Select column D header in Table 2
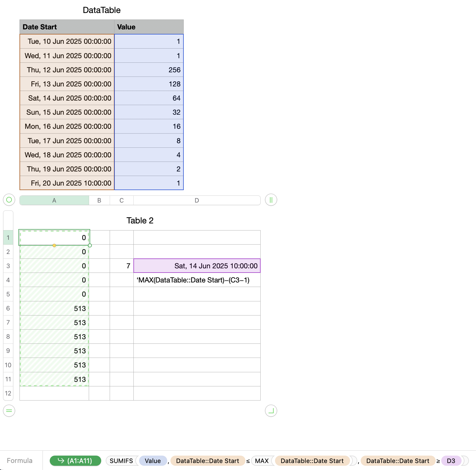This screenshot has height=470, width=476. 197,200
